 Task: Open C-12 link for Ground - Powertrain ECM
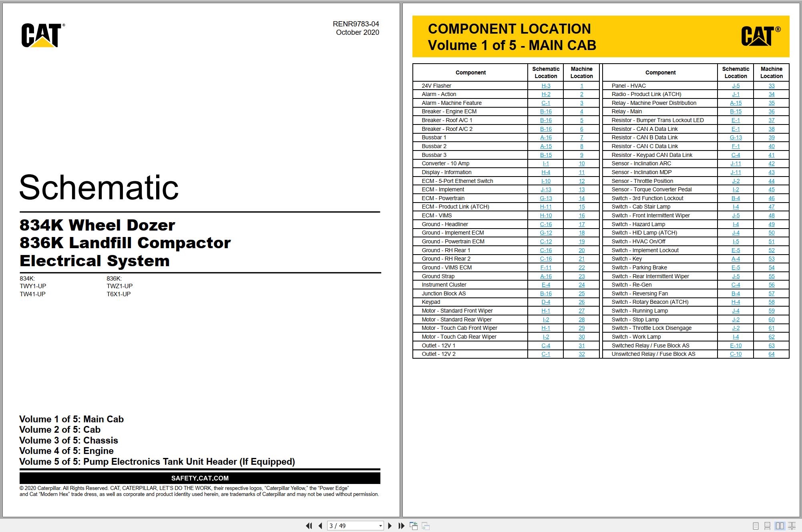(546, 241)
